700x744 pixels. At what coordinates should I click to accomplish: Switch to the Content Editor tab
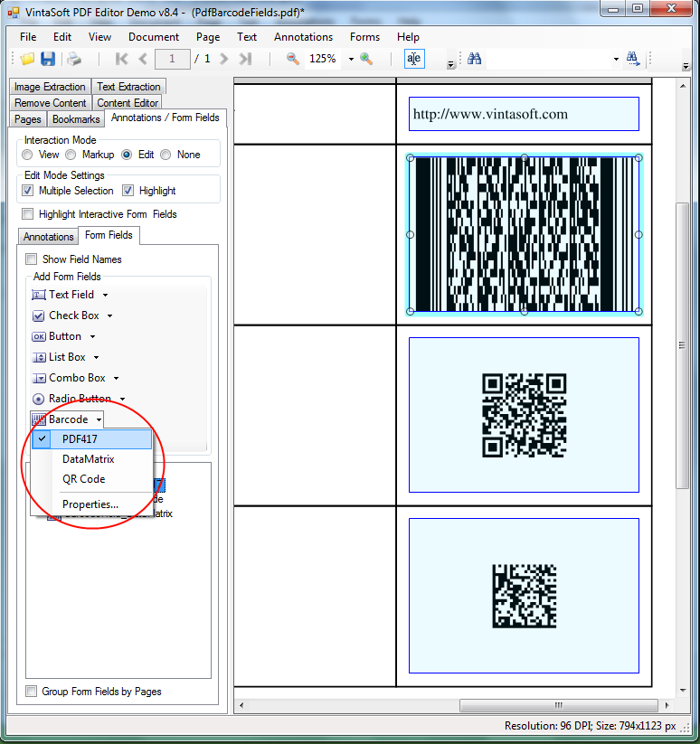(128, 103)
